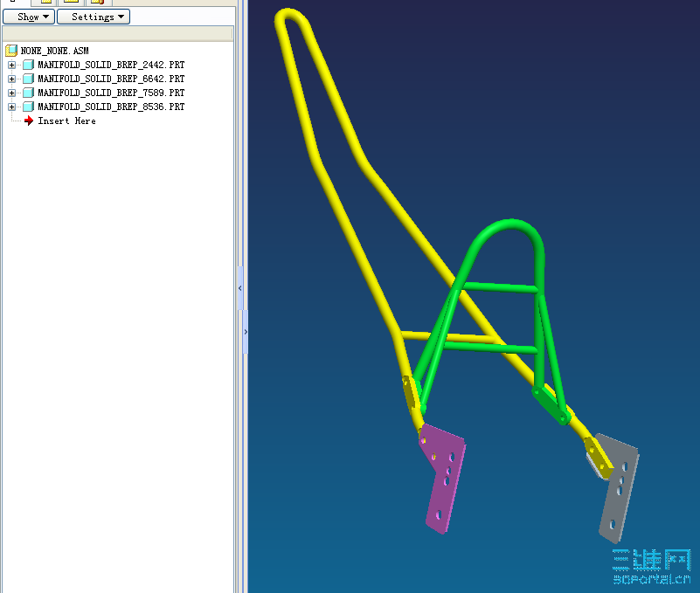Click part icon of MANIFOLD_SOLID_BREP_2442.PRT
This screenshot has width=700, height=593.
point(28,65)
